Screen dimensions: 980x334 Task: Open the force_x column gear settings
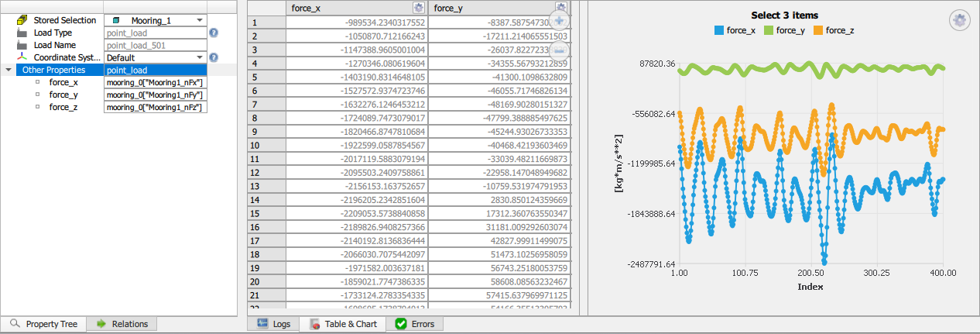click(x=419, y=8)
